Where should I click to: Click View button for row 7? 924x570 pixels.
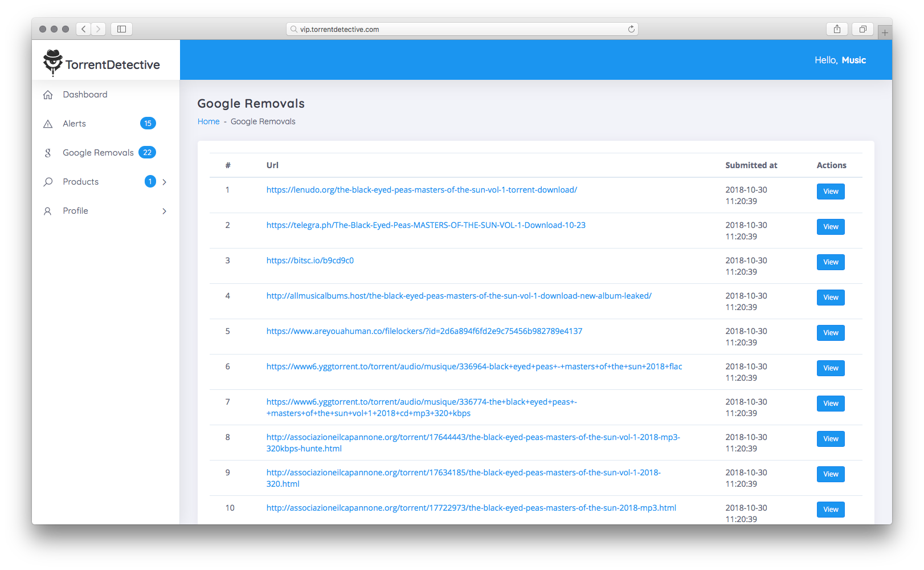(831, 404)
